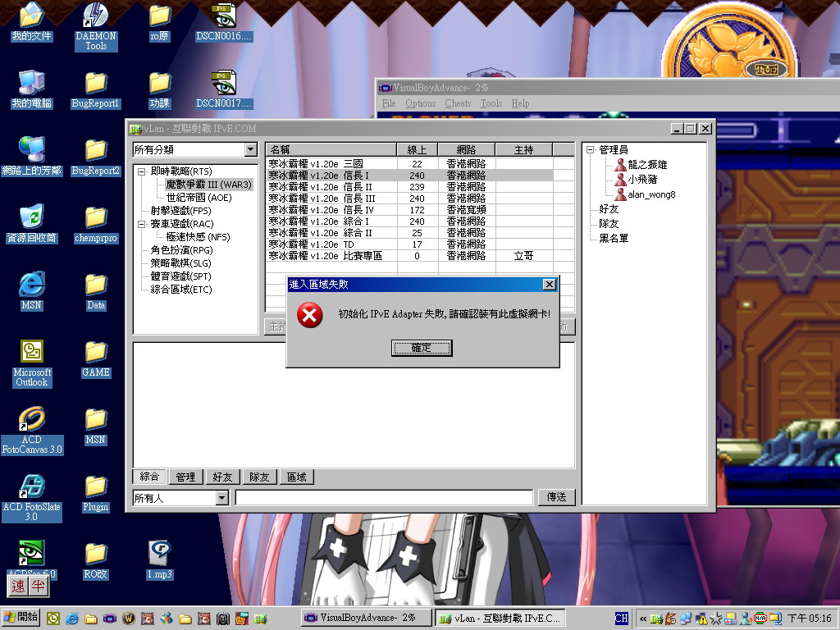Sort rooms by the 網路 column header

467,149
